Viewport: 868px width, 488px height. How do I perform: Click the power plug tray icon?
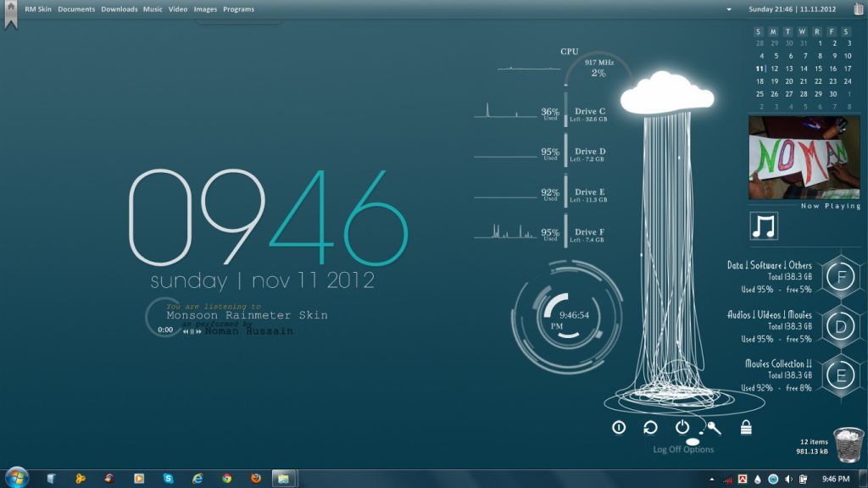tap(804, 480)
